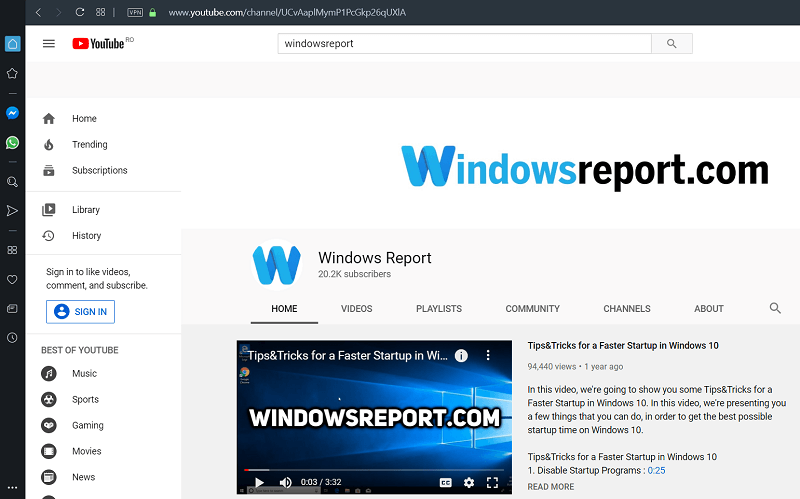Toggle the VPN badge in address bar
The width and height of the screenshot is (800, 499).
click(x=135, y=12)
